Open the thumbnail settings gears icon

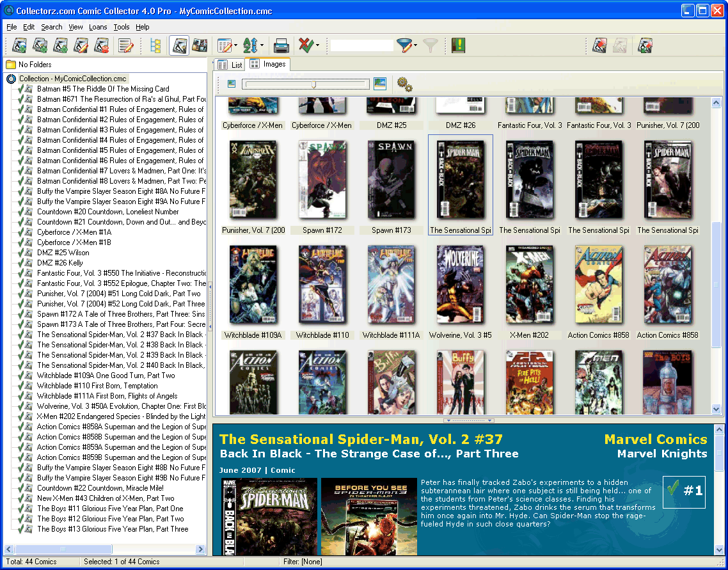[x=405, y=83]
